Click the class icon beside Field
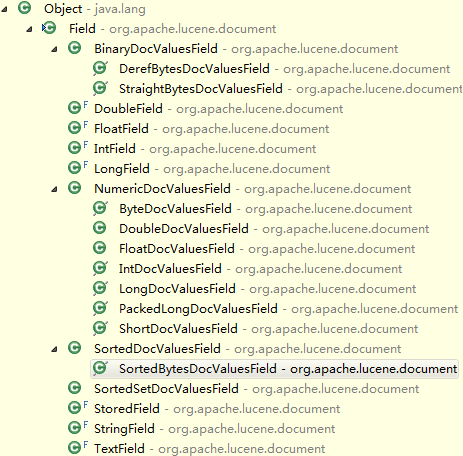The image size is (463, 456). (x=49, y=28)
